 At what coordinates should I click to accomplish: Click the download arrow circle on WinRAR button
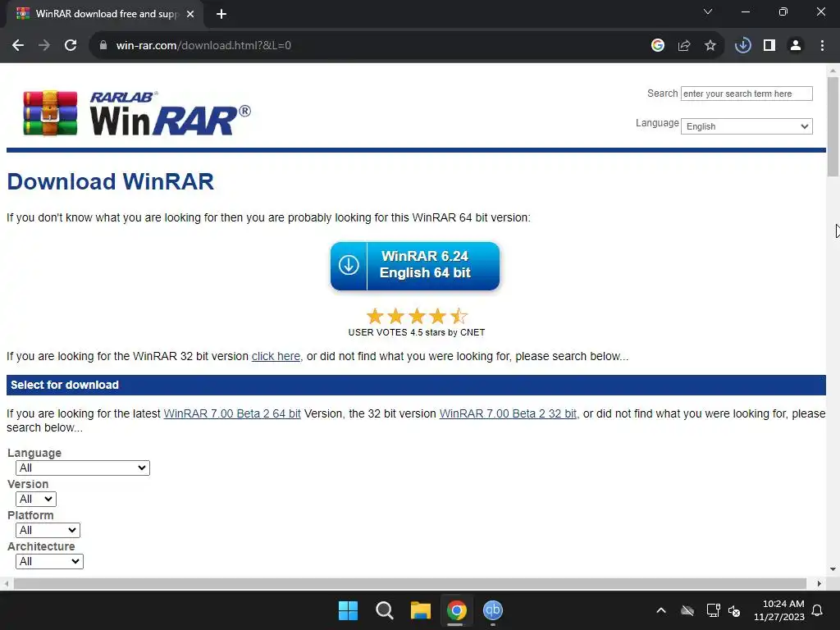(349, 265)
